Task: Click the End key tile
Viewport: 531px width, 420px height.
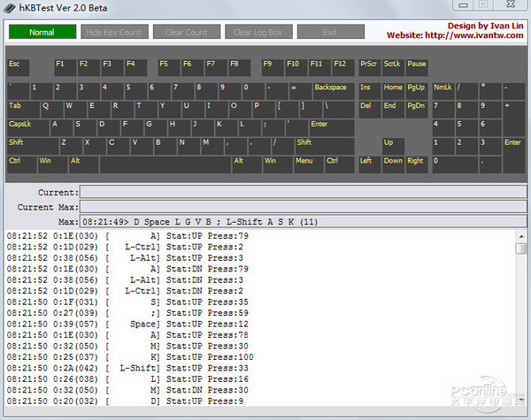Action: (x=393, y=110)
